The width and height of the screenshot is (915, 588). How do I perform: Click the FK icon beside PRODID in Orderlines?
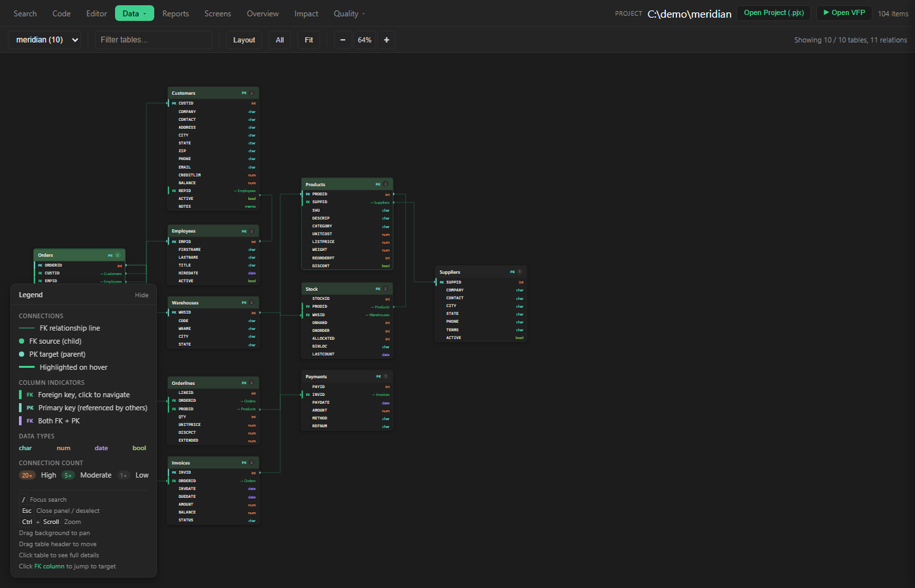point(174,409)
